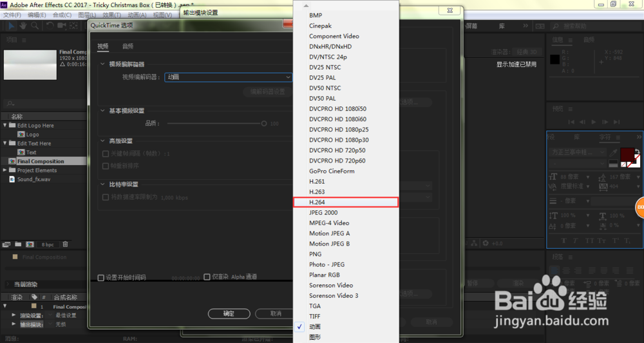This screenshot has height=343, width=644.
Task: Collapse the 视频编解码器 section
Action: tap(102, 64)
